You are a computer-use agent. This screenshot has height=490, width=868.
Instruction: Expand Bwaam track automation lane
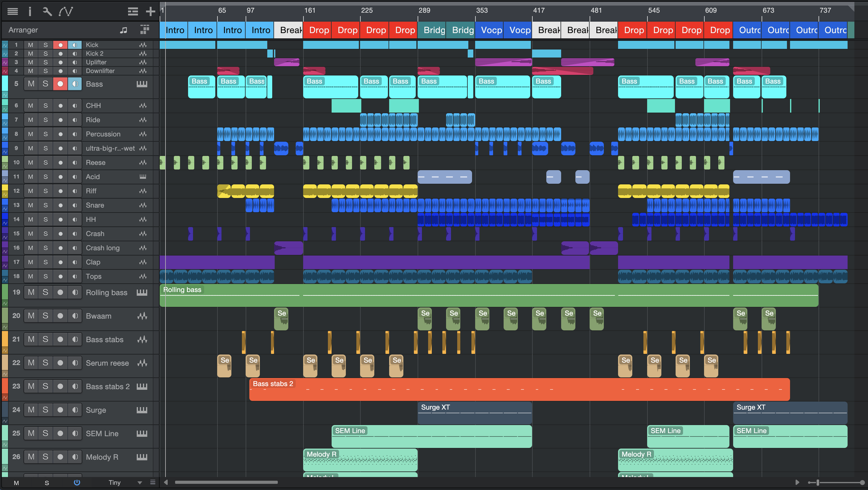tap(5, 327)
